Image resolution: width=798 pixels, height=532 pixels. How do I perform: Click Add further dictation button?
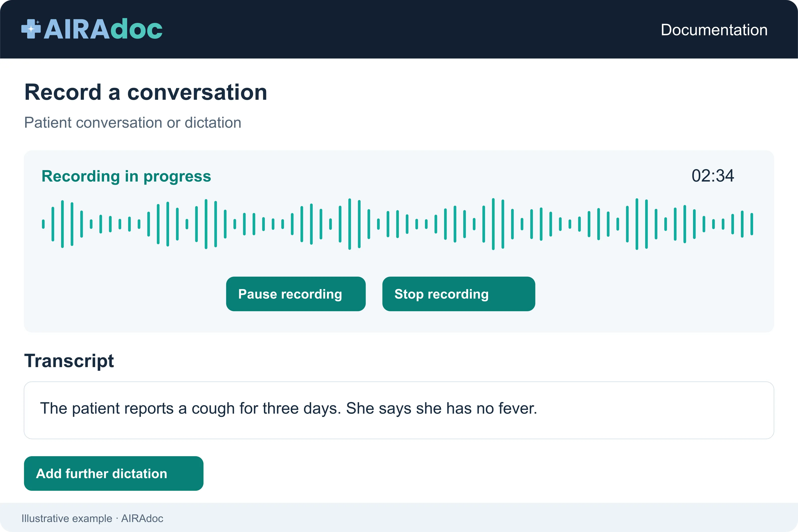click(114, 473)
